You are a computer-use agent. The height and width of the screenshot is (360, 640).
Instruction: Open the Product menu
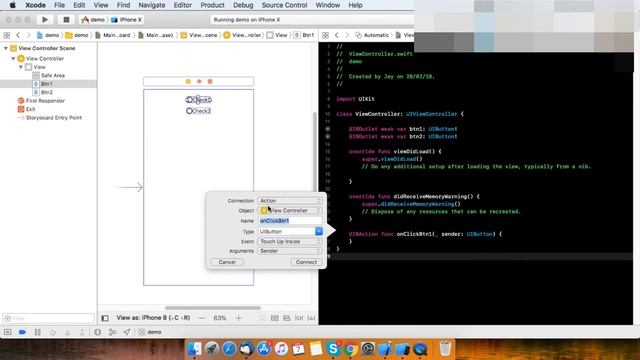click(212, 5)
